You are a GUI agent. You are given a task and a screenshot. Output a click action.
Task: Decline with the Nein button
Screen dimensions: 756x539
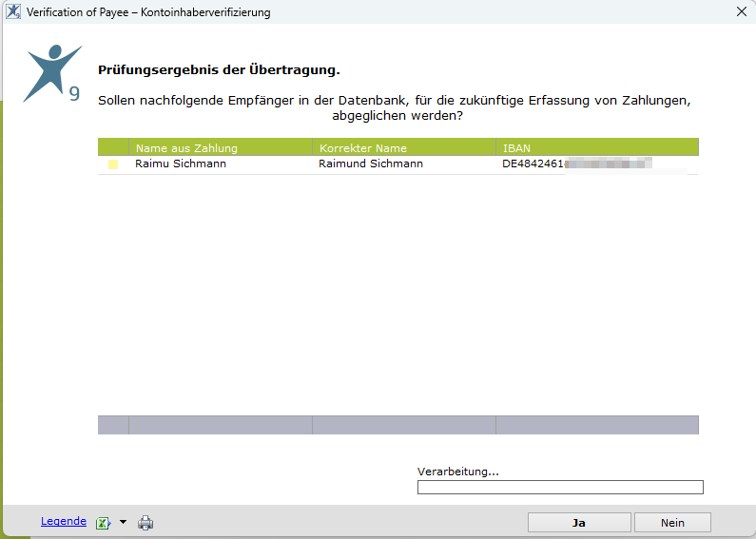coord(672,523)
